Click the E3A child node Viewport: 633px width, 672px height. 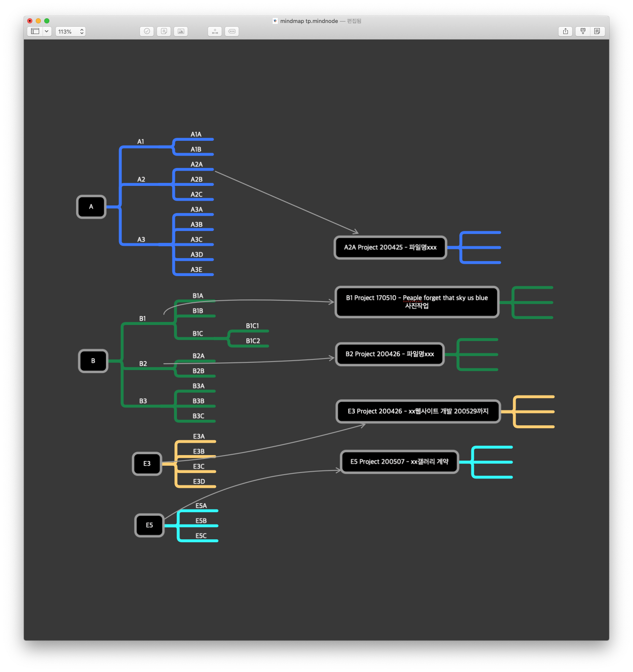(199, 436)
